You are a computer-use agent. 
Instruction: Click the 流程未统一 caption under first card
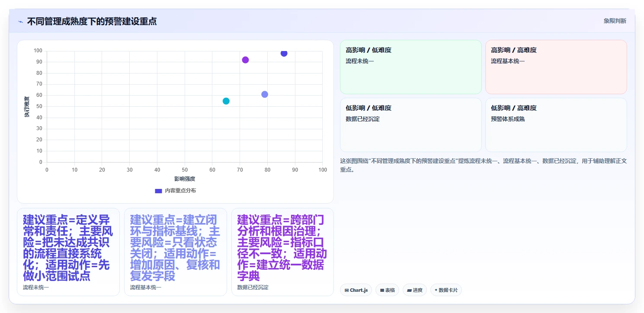(x=36, y=287)
